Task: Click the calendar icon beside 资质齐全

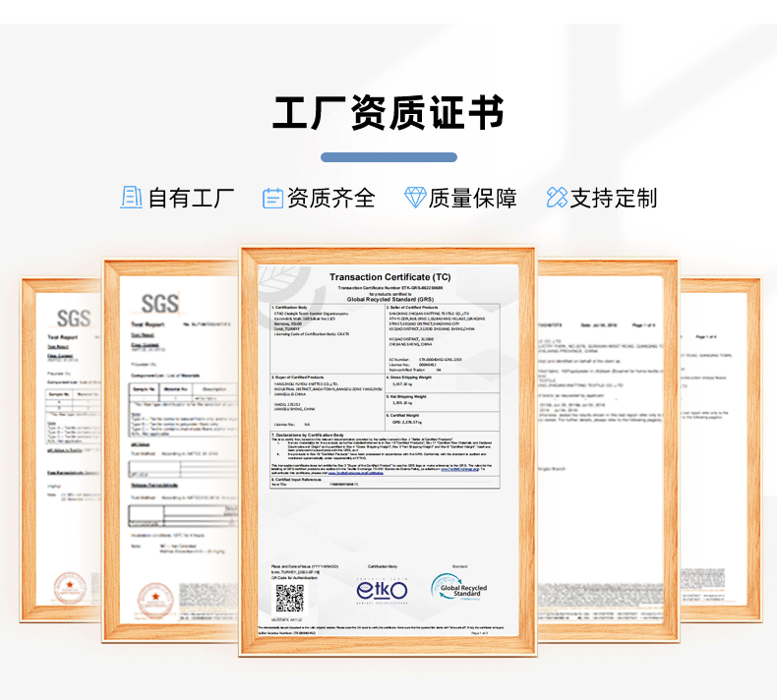Action: [x=272, y=199]
